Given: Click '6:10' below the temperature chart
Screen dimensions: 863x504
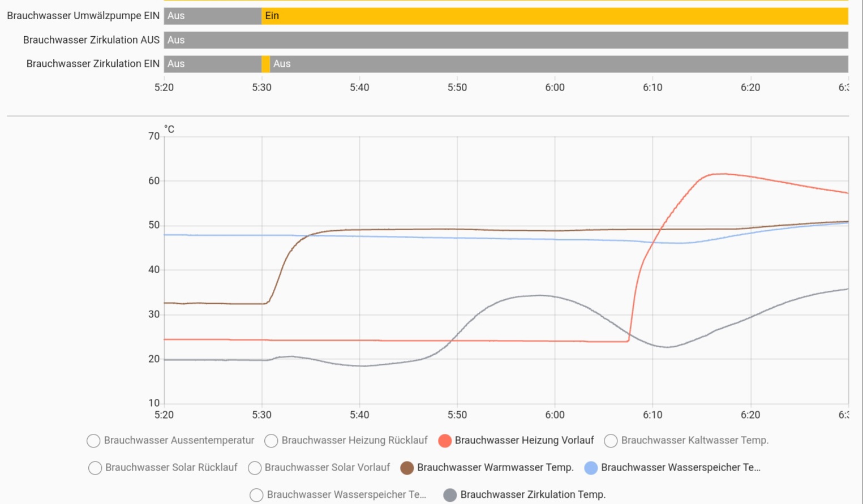Looking at the screenshot, I should coord(652,415).
